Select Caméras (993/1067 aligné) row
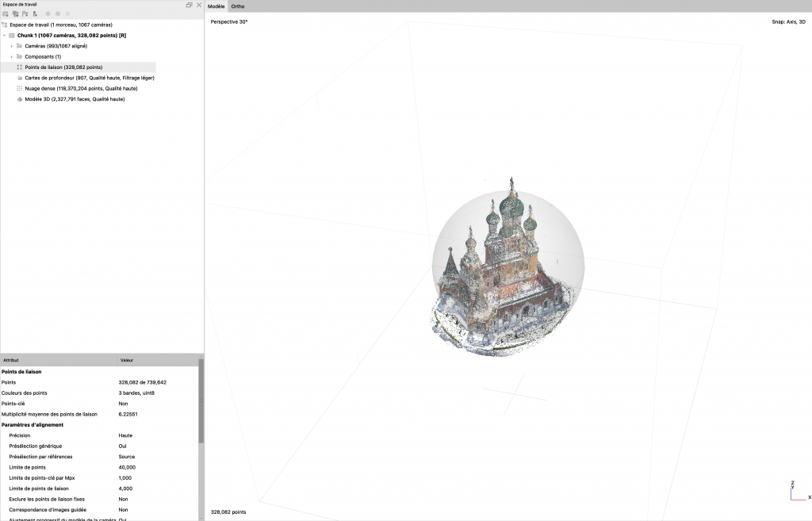This screenshot has width=812, height=521. point(56,46)
